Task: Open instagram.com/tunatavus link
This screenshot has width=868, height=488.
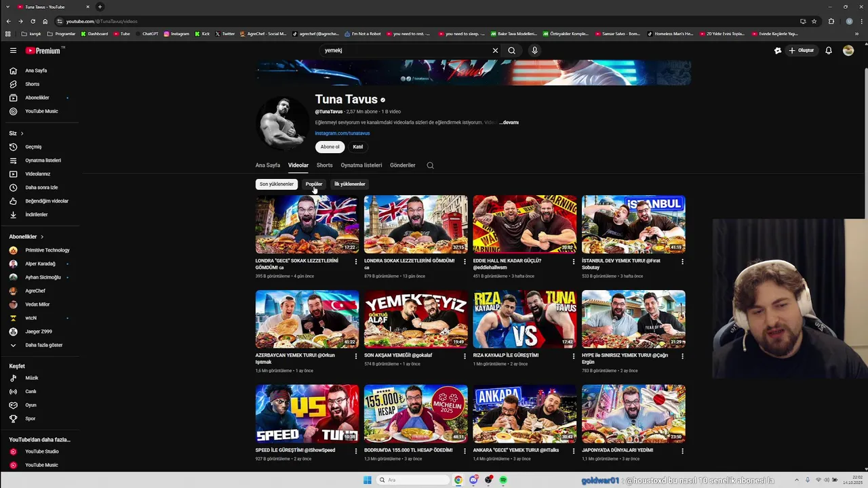Action: pos(342,134)
